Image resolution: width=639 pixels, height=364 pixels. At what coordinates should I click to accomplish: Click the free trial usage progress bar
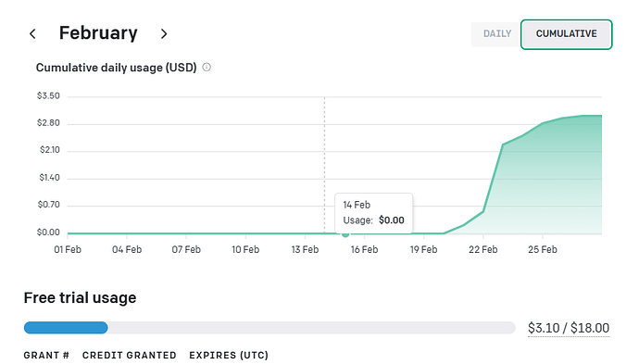coord(269,328)
